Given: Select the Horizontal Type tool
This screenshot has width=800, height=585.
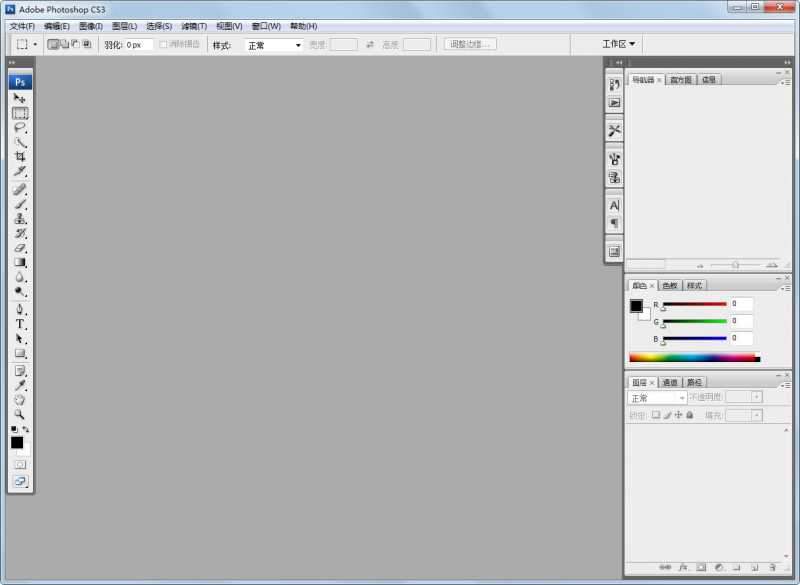Looking at the screenshot, I should click(20, 320).
